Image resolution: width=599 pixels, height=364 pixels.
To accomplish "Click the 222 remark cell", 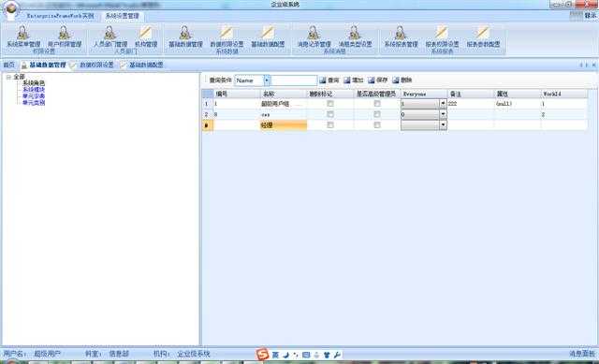I will pos(470,104).
